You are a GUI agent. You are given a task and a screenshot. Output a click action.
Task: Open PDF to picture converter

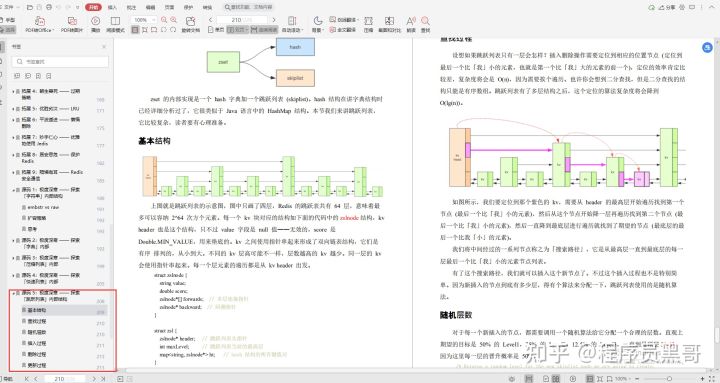coord(72,24)
